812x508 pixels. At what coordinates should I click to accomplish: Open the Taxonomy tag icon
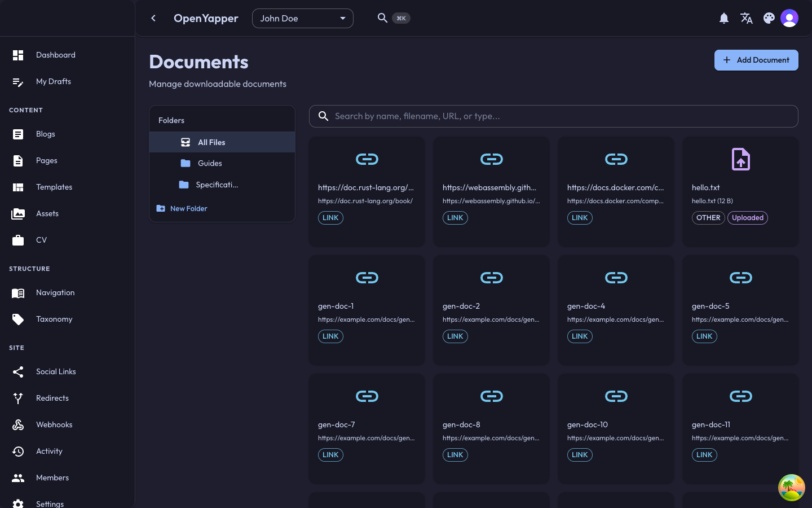tap(17, 319)
